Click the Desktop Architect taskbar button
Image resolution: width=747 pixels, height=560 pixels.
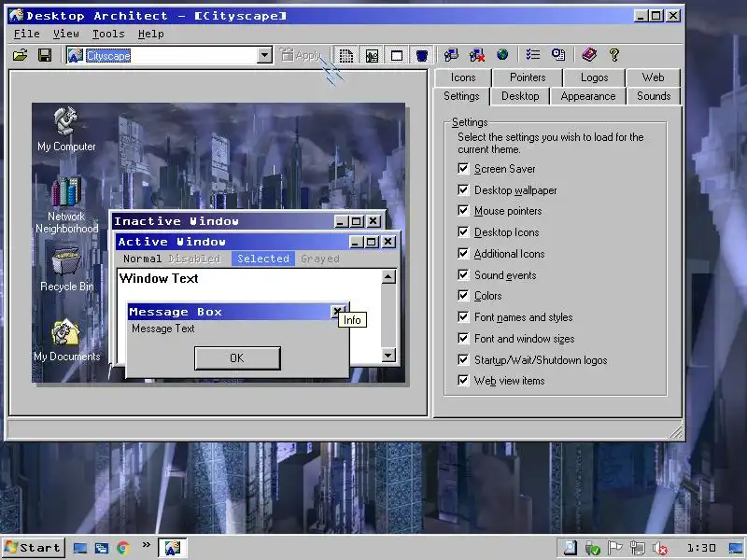(x=172, y=548)
